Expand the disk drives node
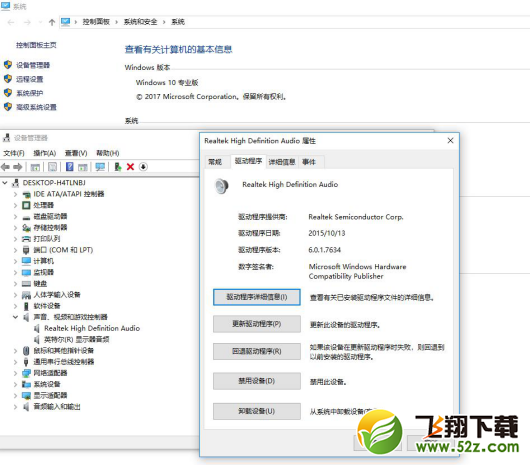Viewport: 531px width, 466px height. [x=15, y=216]
